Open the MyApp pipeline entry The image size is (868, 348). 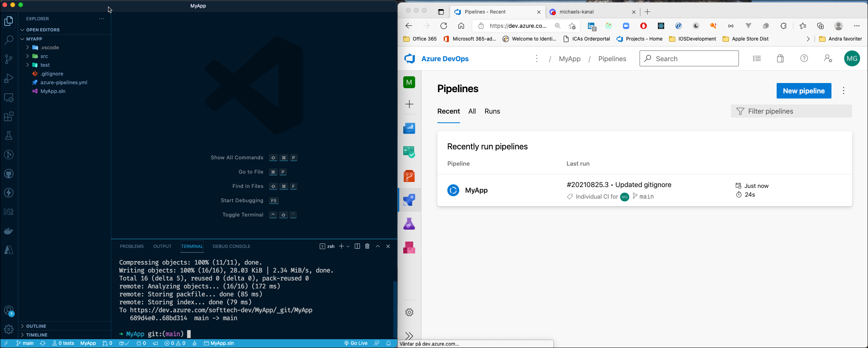[476, 190]
